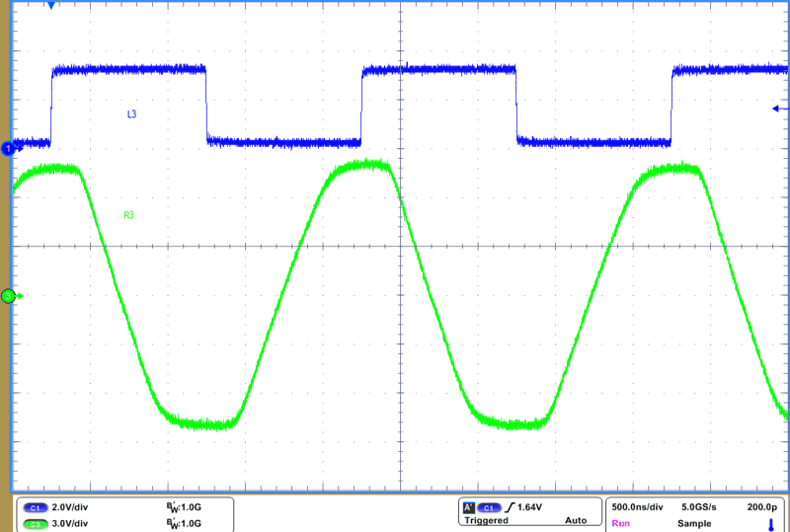Click the rising edge trigger slope icon

[511, 507]
